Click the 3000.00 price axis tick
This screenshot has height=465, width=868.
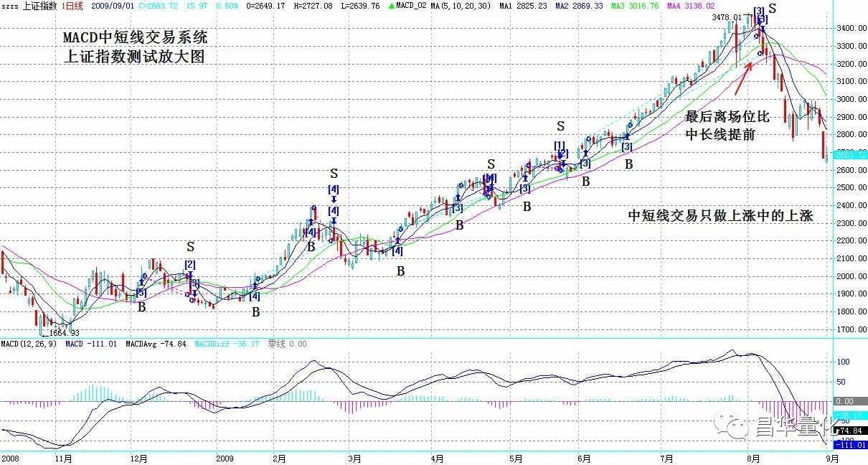[x=850, y=99]
